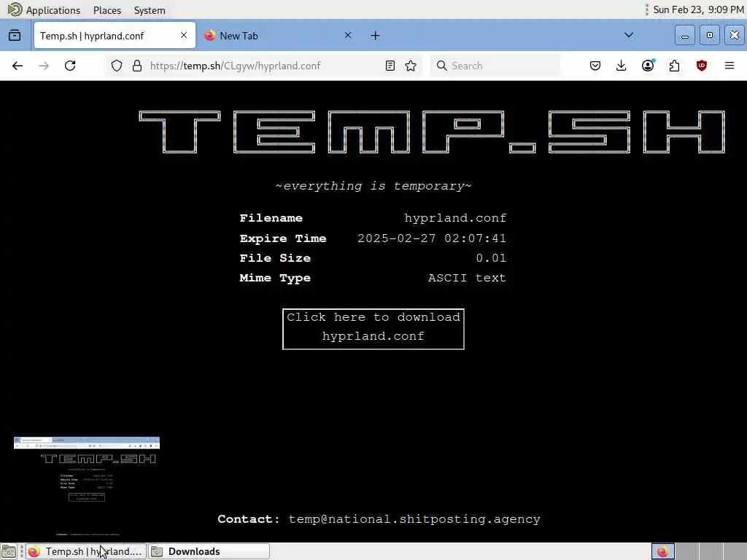747x560 pixels.
Task: Open a new tab with plus button
Action: pos(376,35)
